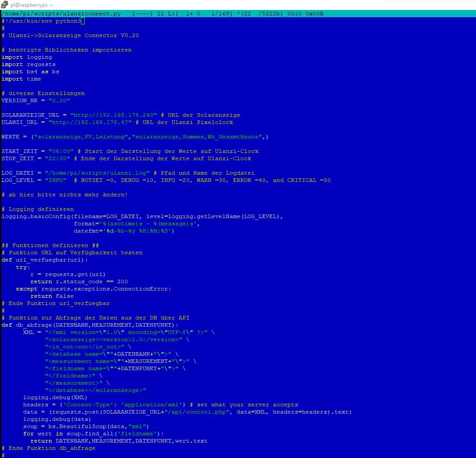
Task: Click on 'import bs4 as bs' line
Action: [30, 72]
